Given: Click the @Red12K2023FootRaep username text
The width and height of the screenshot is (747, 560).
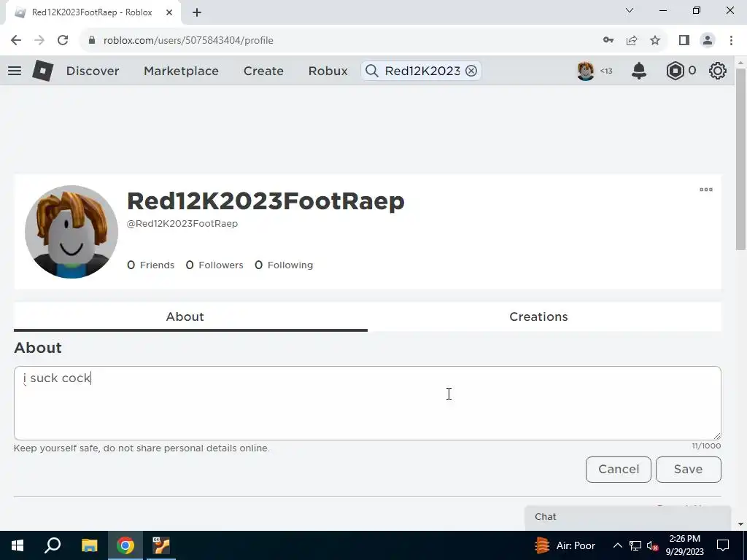Looking at the screenshot, I should [x=182, y=224].
